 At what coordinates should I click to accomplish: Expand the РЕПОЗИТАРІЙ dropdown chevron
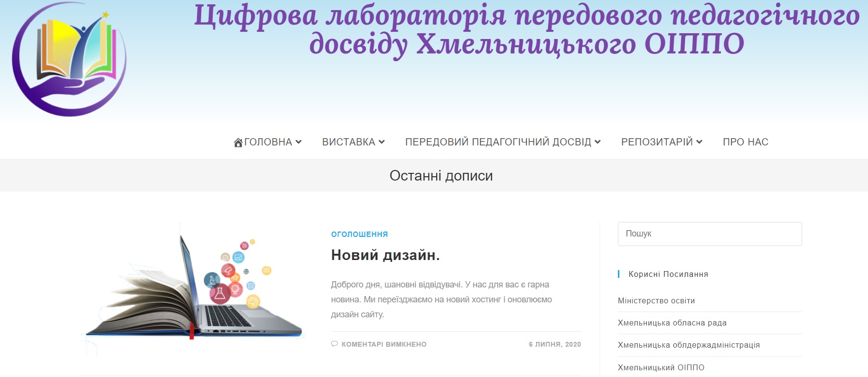(699, 142)
